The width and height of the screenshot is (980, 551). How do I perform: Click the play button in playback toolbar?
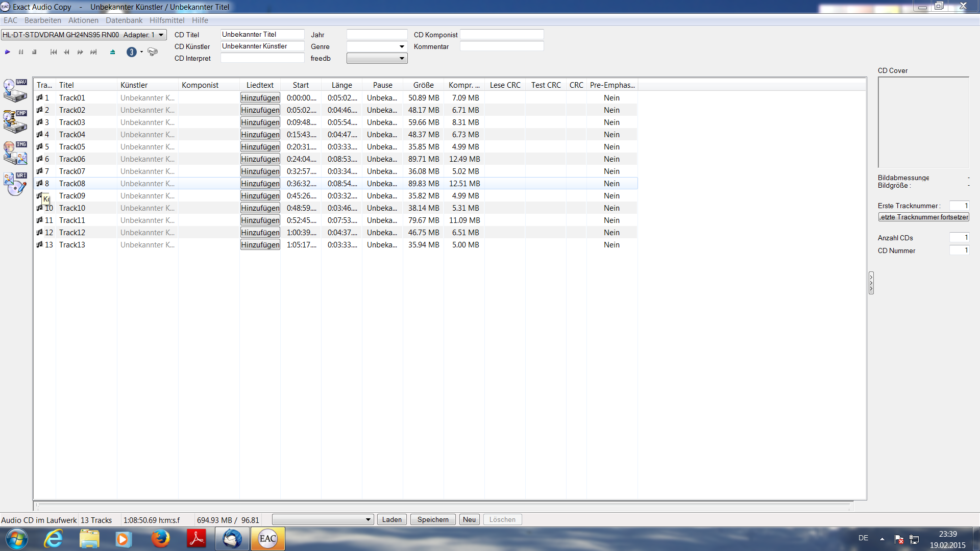coord(8,52)
